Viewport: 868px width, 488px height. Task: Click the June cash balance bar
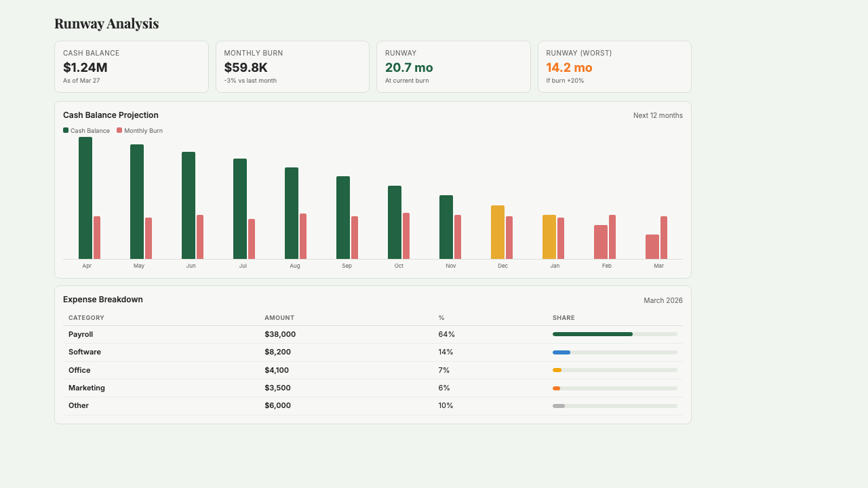[x=189, y=205]
